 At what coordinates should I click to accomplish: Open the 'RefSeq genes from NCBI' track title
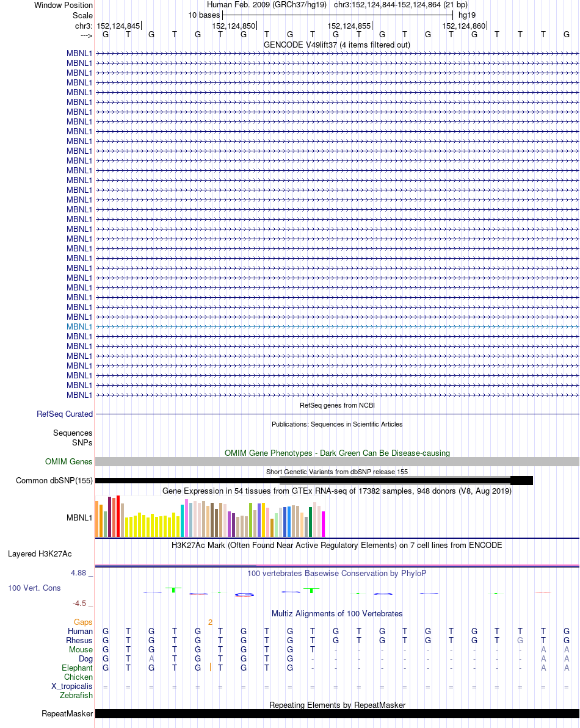tap(337, 405)
